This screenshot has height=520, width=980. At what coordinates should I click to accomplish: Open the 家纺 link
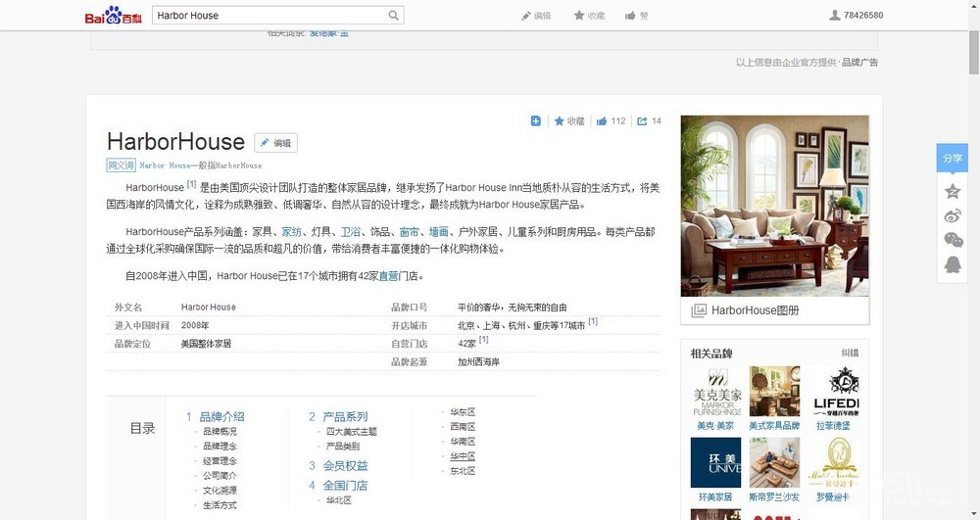[x=291, y=231]
